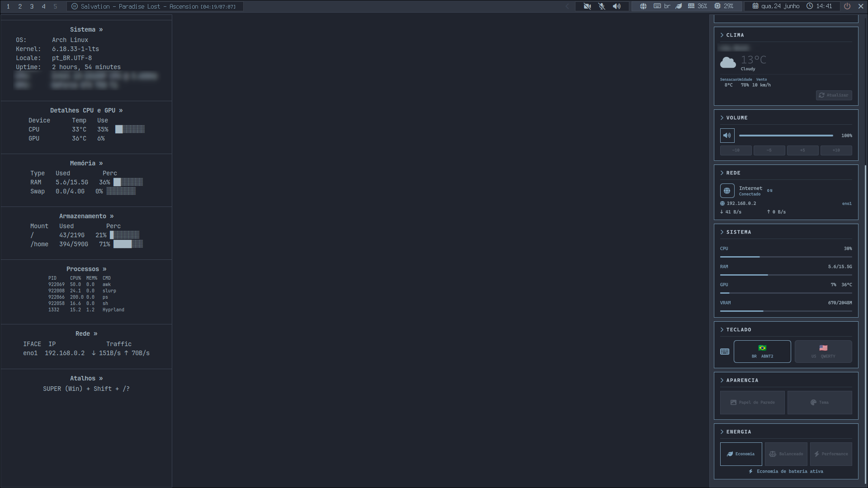868x488 pixels.
Task: Decrease volume with -5 button
Action: pyautogui.click(x=769, y=150)
